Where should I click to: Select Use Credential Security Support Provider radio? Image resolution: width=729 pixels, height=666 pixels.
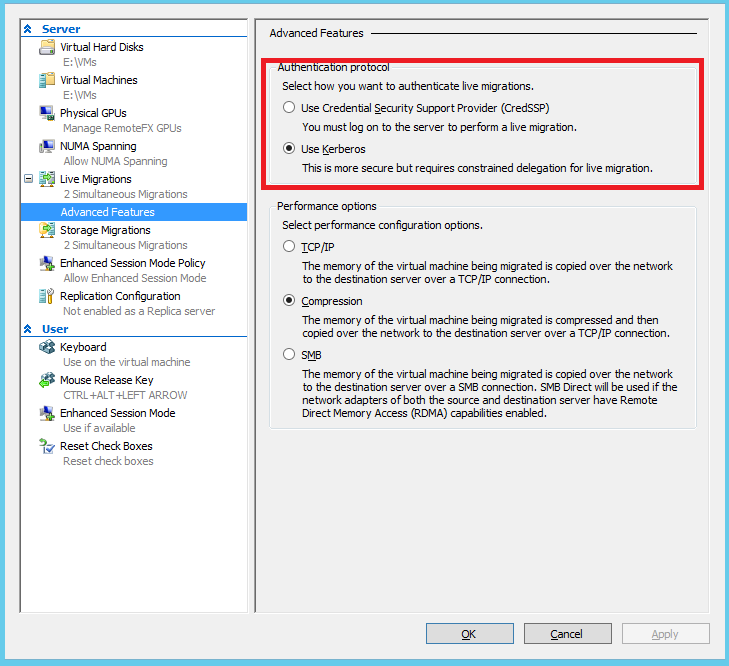(x=289, y=107)
